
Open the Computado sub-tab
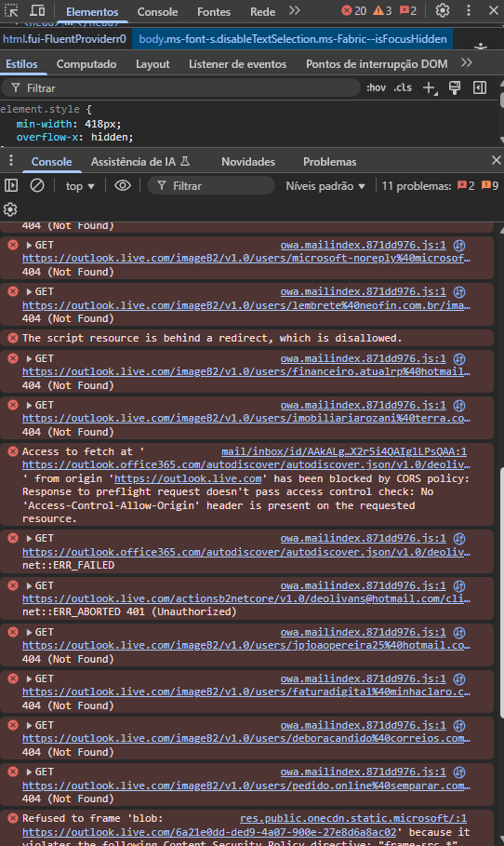tap(86, 63)
